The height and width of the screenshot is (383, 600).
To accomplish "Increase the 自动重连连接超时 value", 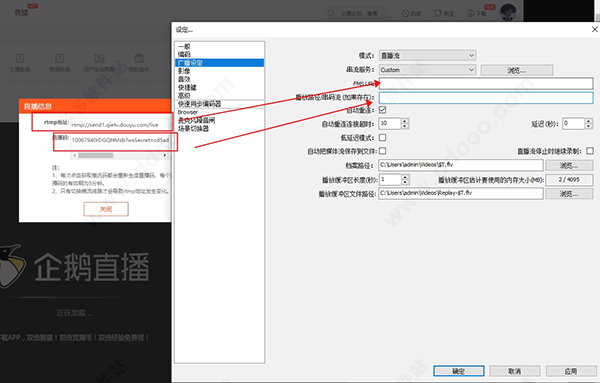I will pyautogui.click(x=405, y=121).
